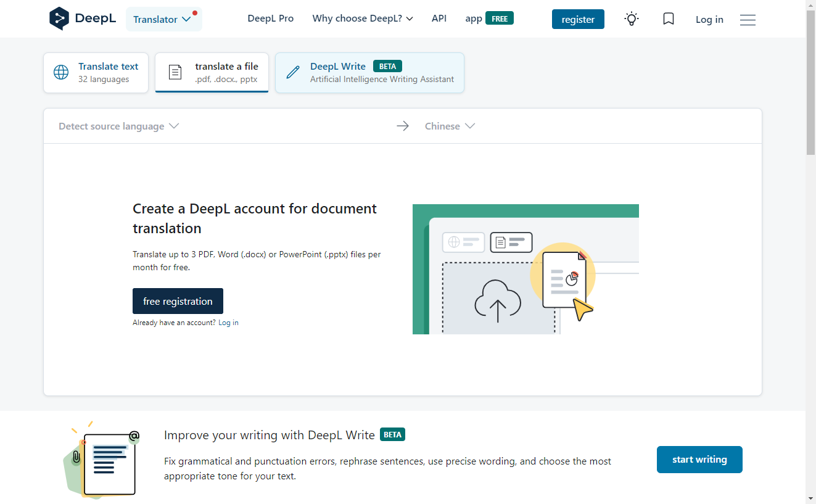Click the document upload illustration
This screenshot has width=816, height=504.
coord(525,269)
